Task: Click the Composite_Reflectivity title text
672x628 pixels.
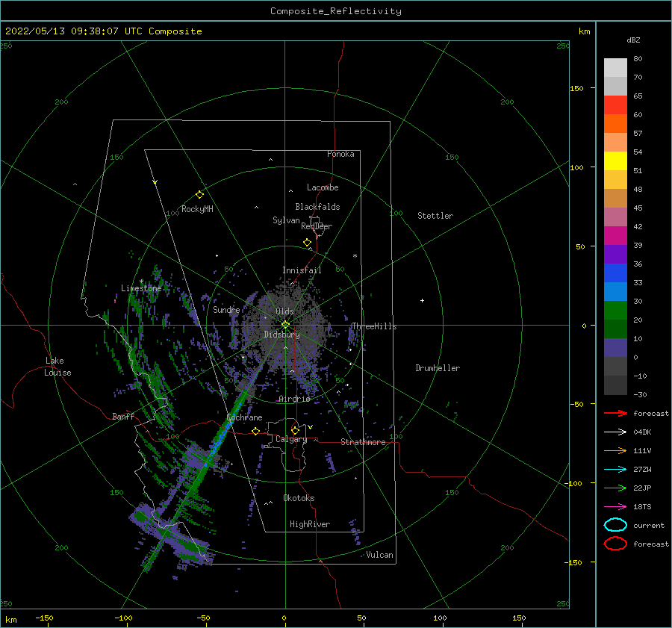Action: tap(335, 11)
